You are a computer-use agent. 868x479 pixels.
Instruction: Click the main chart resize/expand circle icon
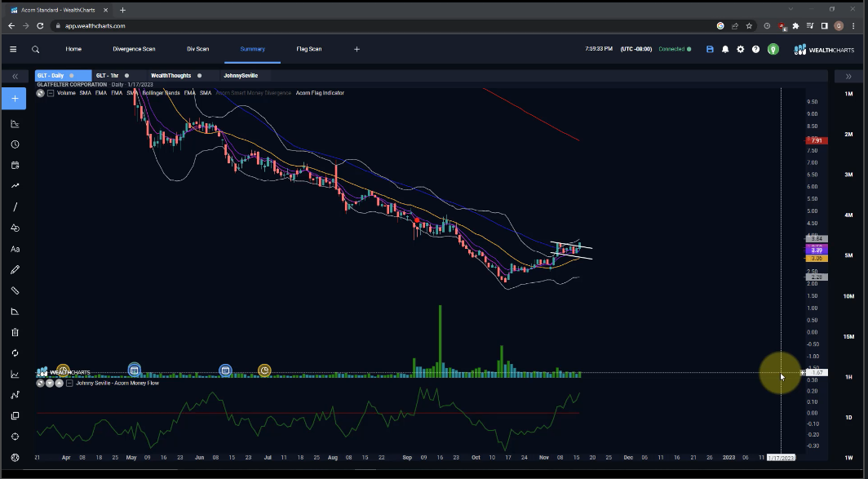[x=41, y=93]
